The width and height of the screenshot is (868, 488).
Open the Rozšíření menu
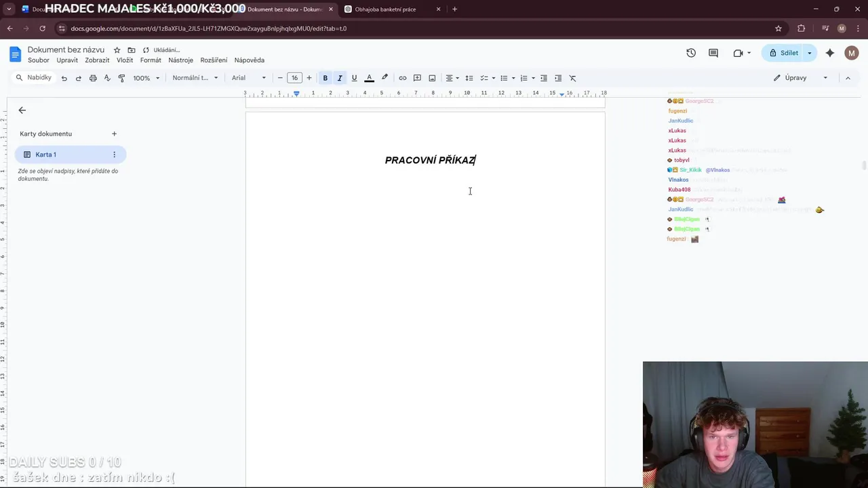[214, 60]
